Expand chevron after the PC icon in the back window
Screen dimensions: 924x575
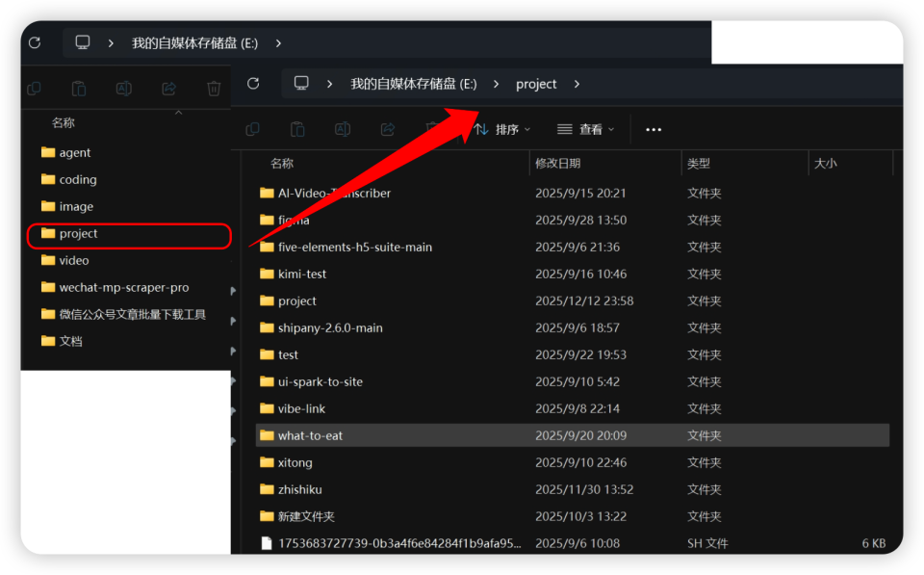[x=111, y=43]
